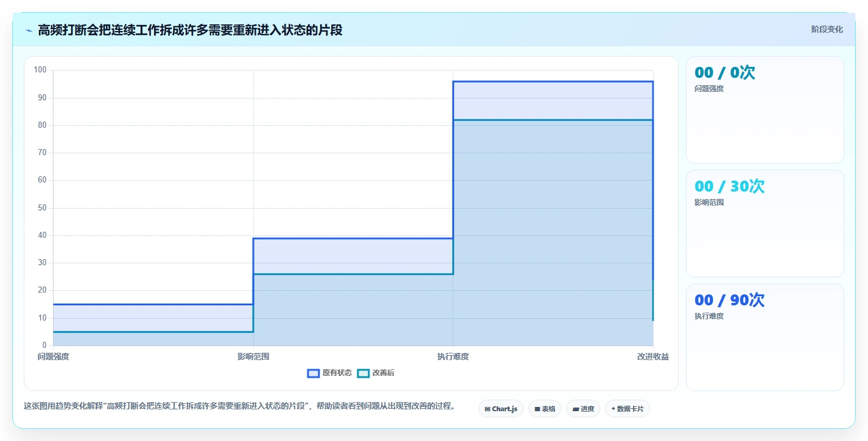Screen dimensions: 868x441
Task: Toggle the 改善后 legend item
Action: pos(376,373)
